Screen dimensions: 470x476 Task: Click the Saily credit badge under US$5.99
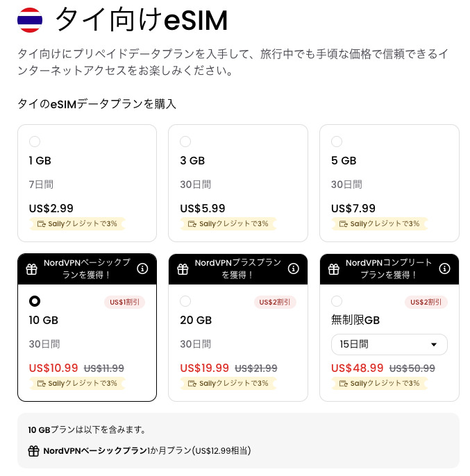[228, 223]
